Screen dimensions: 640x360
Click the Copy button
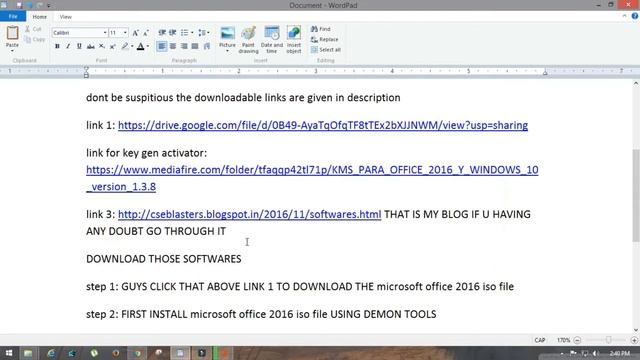(x=34, y=40)
